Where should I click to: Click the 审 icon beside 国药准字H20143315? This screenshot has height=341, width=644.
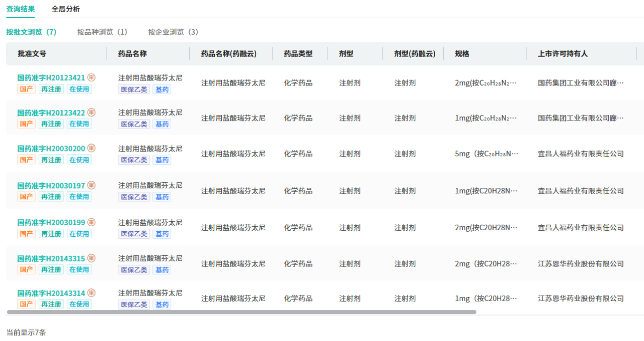91,258
